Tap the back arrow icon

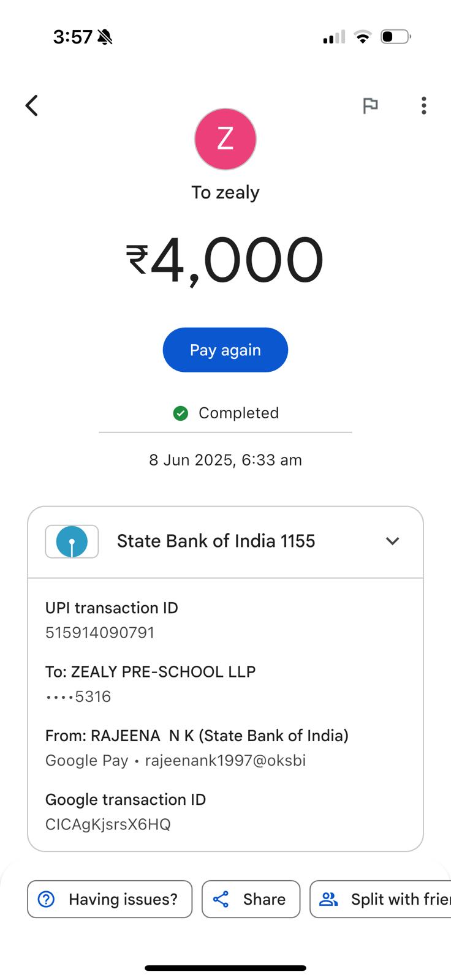(x=32, y=105)
